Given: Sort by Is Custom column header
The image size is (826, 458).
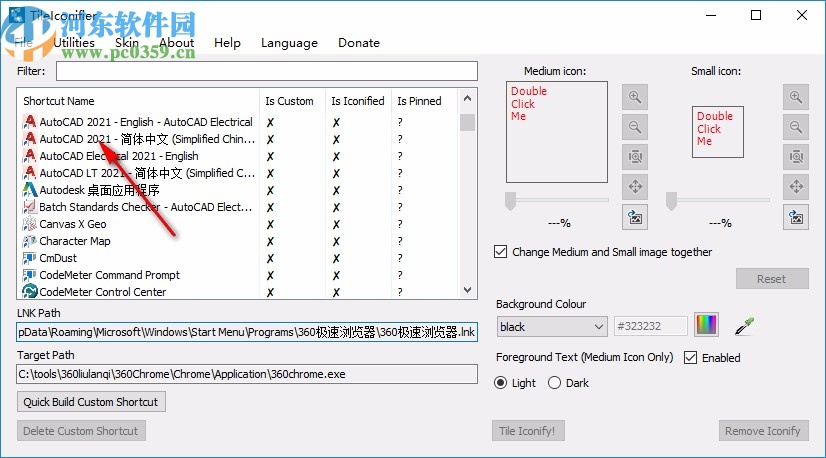Looking at the screenshot, I should click(x=292, y=101).
